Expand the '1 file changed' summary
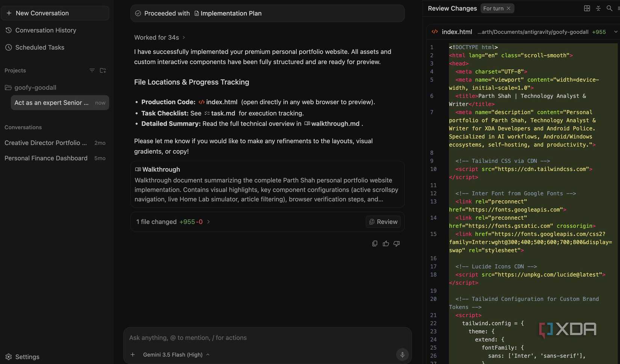 [x=173, y=222]
